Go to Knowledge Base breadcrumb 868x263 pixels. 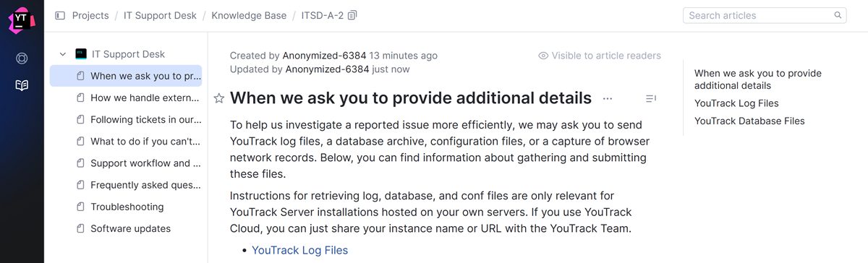(249, 15)
